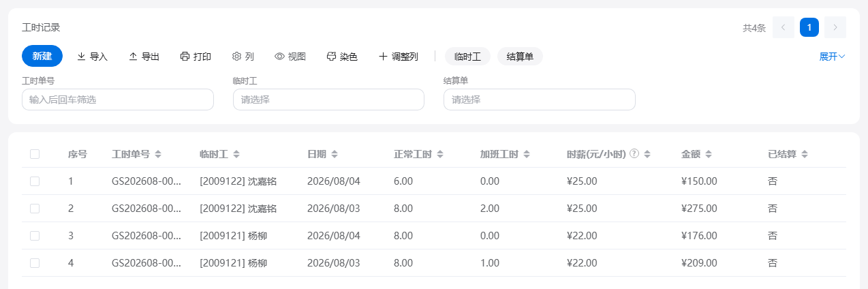
Task: Click amount ¥150.00 cell
Action: pos(699,181)
